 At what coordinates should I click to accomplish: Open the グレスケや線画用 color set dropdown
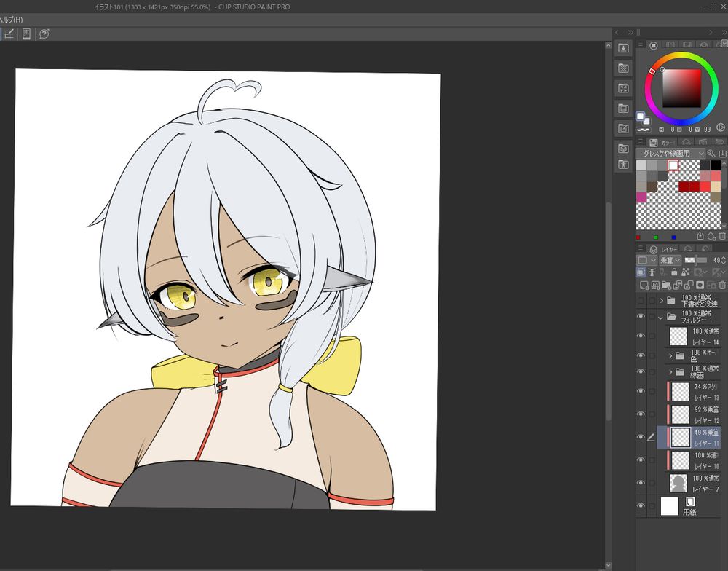pos(670,154)
